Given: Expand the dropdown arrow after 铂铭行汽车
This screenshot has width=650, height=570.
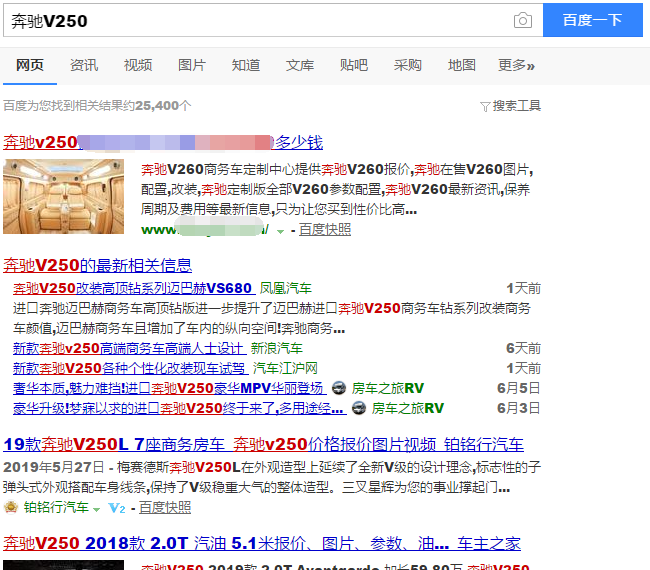Looking at the screenshot, I should 97,509.
